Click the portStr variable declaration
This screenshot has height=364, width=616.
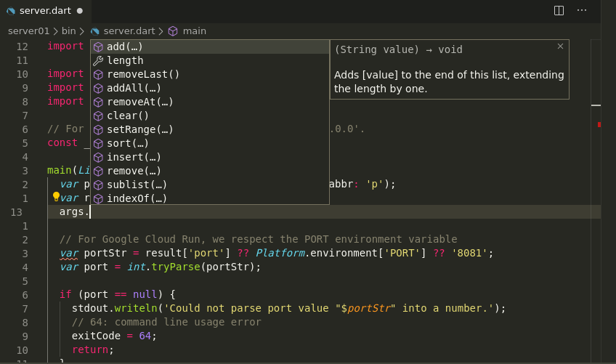click(x=105, y=253)
